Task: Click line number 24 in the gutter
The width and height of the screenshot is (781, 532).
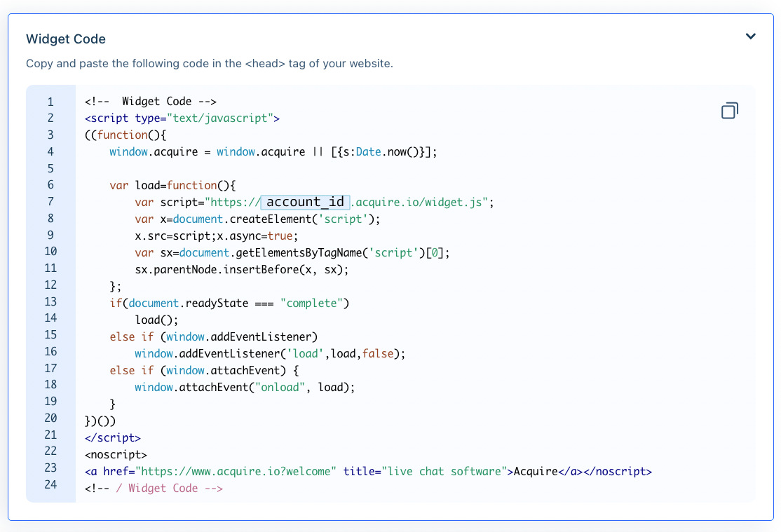Action: (x=50, y=484)
